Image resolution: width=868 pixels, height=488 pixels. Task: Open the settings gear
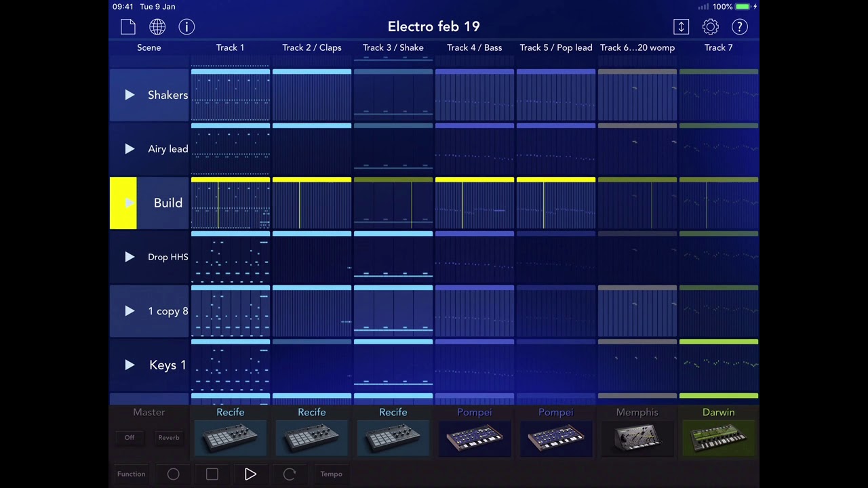point(710,26)
